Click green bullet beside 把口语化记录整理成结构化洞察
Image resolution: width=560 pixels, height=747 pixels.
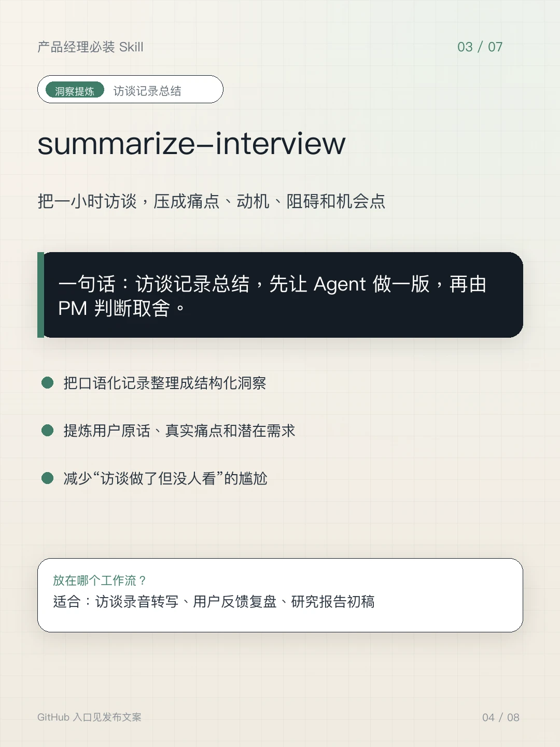(x=48, y=383)
